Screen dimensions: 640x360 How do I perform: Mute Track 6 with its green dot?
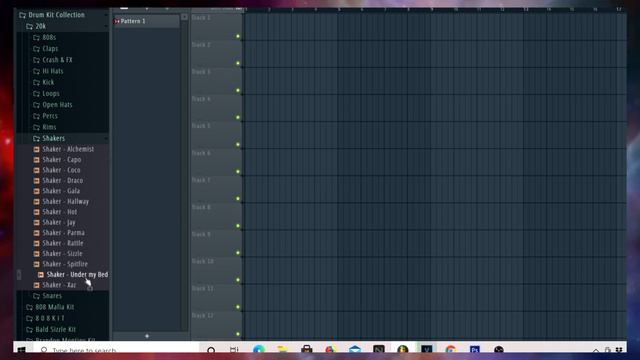pos(238,171)
